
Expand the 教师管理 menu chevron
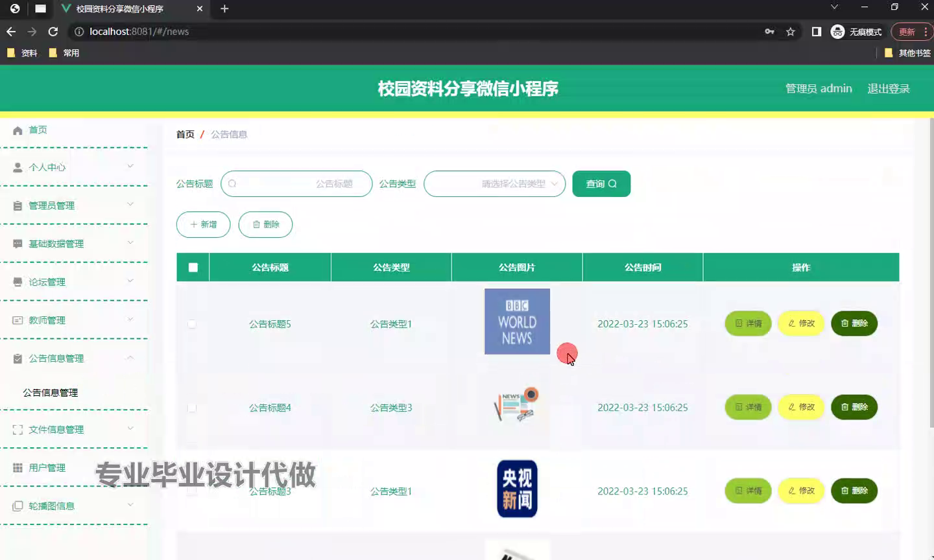coord(130,320)
